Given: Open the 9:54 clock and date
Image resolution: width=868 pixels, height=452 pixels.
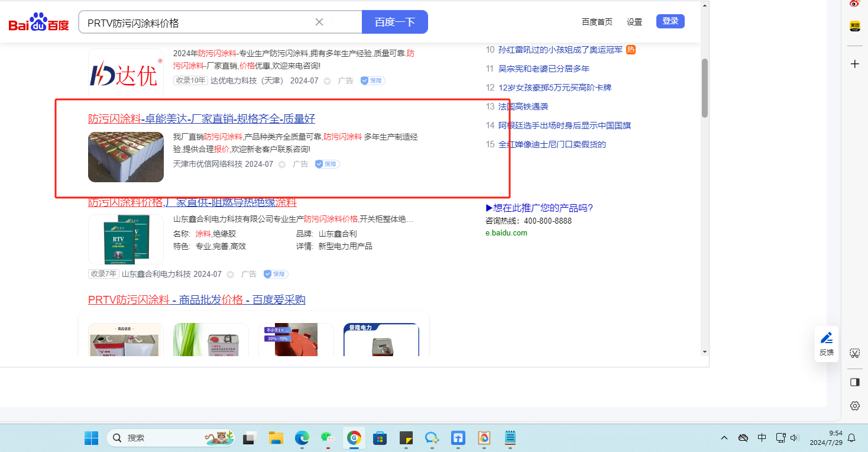Looking at the screenshot, I should pyautogui.click(x=826, y=438).
